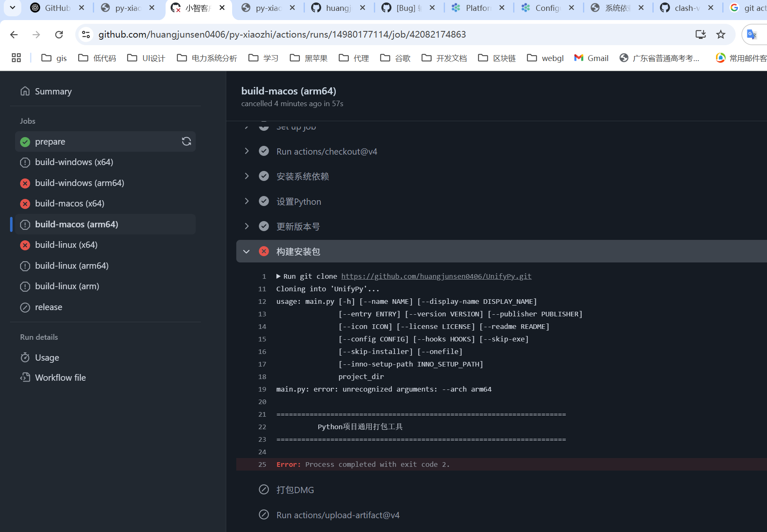The width and height of the screenshot is (767, 532).
Task: Click the browser reload page icon
Action: [x=59, y=35]
